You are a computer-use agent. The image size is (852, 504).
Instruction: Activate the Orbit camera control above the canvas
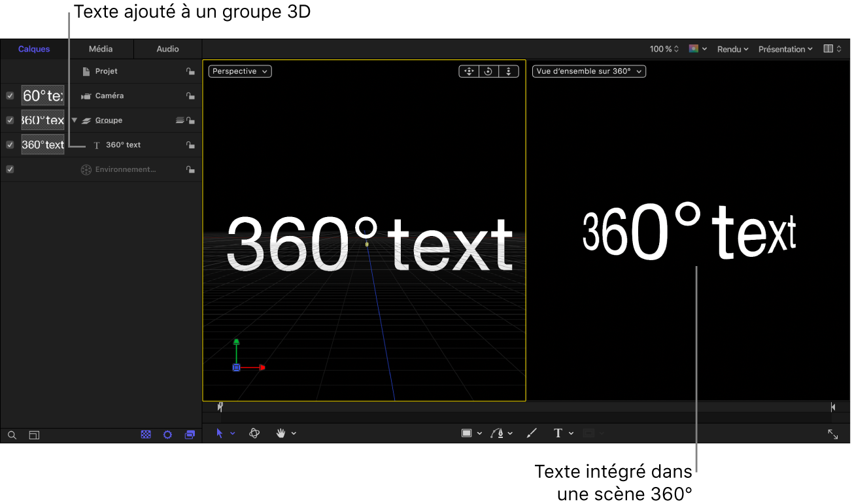point(488,71)
